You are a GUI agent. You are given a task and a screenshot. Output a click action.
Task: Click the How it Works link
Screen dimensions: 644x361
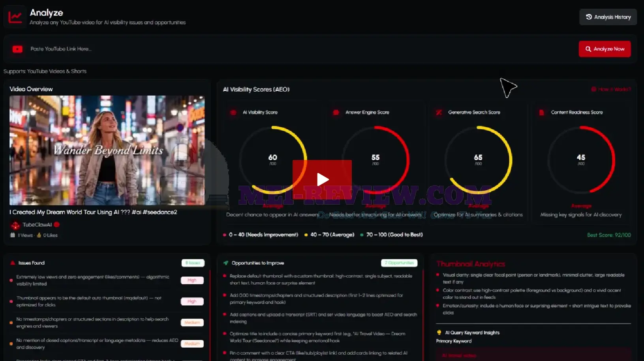pos(611,89)
